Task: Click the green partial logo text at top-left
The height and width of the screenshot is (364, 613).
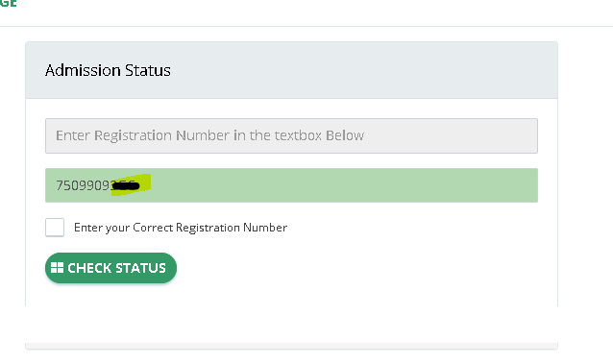Action: click(8, 4)
